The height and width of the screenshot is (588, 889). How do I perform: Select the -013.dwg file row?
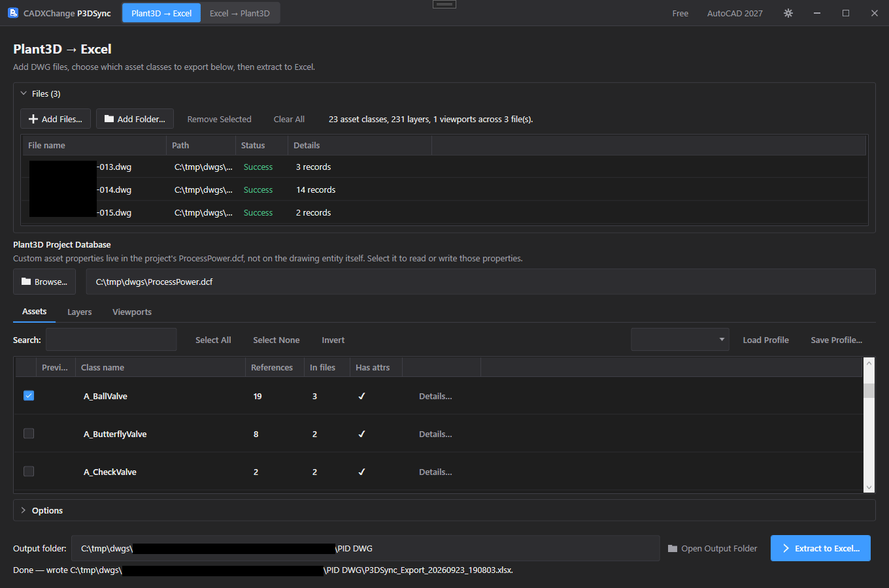(444, 167)
